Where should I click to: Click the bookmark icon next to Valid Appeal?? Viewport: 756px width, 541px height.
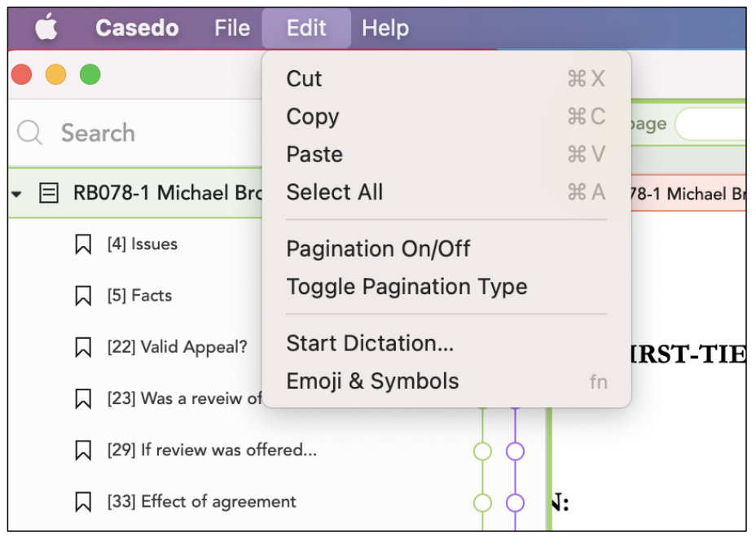click(x=83, y=347)
